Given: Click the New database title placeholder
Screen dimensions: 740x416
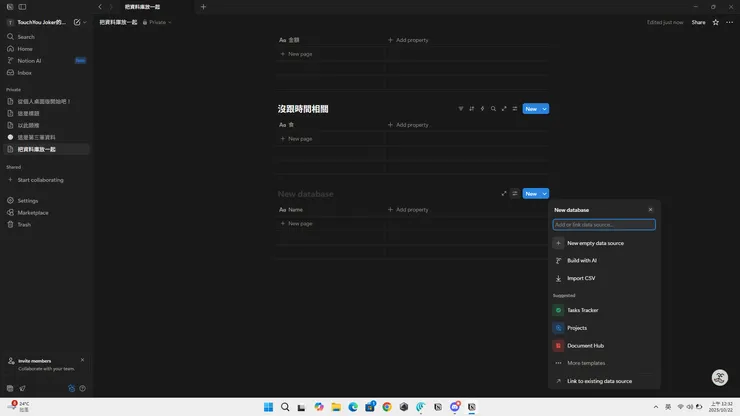Looking at the screenshot, I should point(305,194).
